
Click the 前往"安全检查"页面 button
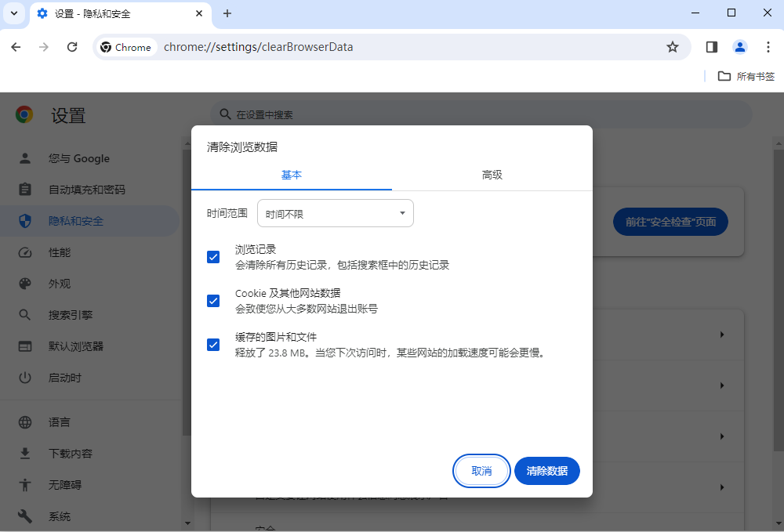click(x=670, y=222)
